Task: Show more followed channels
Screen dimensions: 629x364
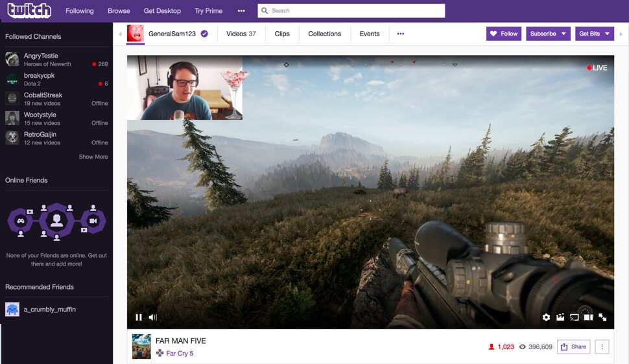Action: (93, 157)
